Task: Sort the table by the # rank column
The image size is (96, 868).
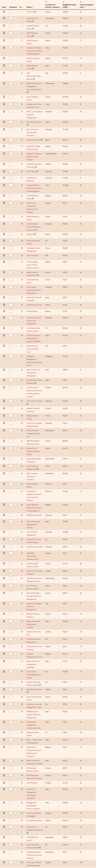Action: coord(21,7)
